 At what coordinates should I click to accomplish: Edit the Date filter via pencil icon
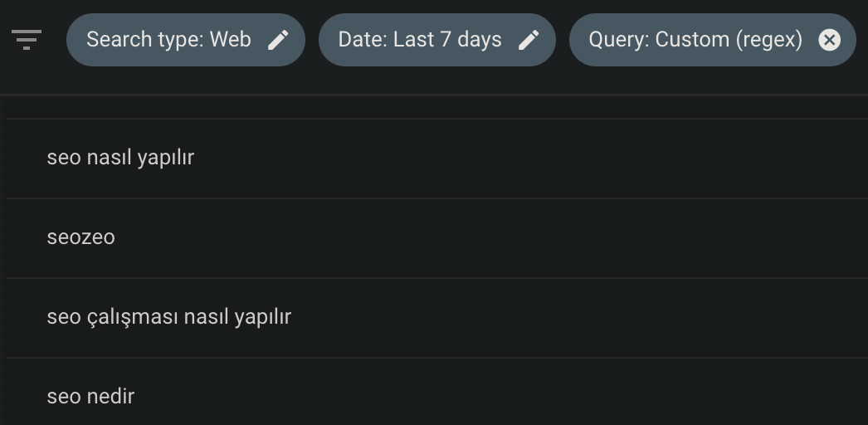click(529, 40)
